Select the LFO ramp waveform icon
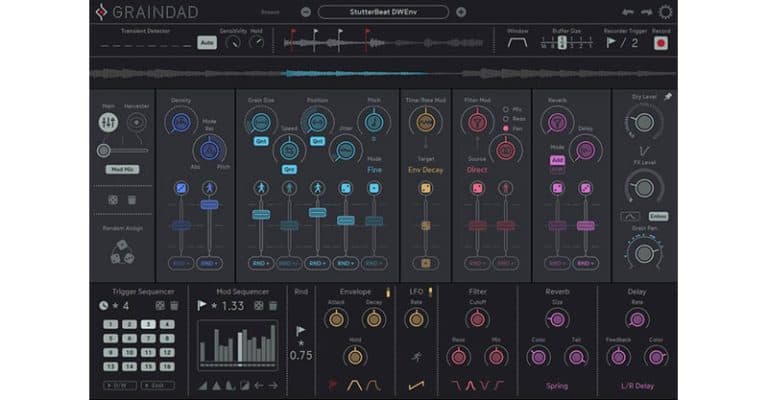768x400 pixels. coord(416,386)
